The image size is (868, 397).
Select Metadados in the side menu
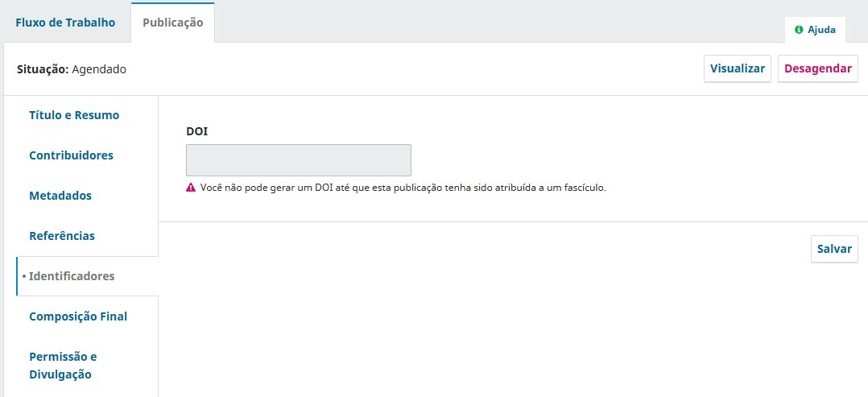[60, 196]
